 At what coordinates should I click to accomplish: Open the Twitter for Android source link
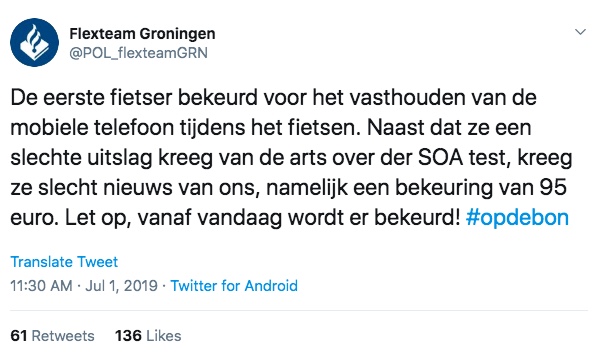pyautogui.click(x=234, y=286)
